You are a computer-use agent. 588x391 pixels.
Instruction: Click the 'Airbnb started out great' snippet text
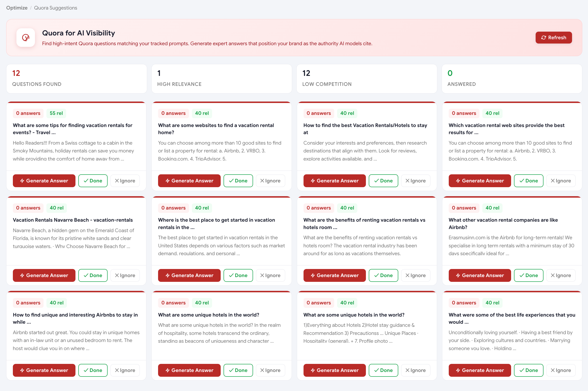point(76,340)
